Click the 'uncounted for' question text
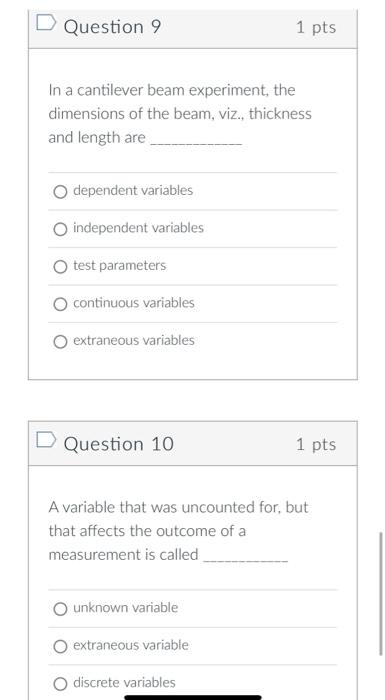The height and width of the screenshot is (700, 385). point(178,531)
